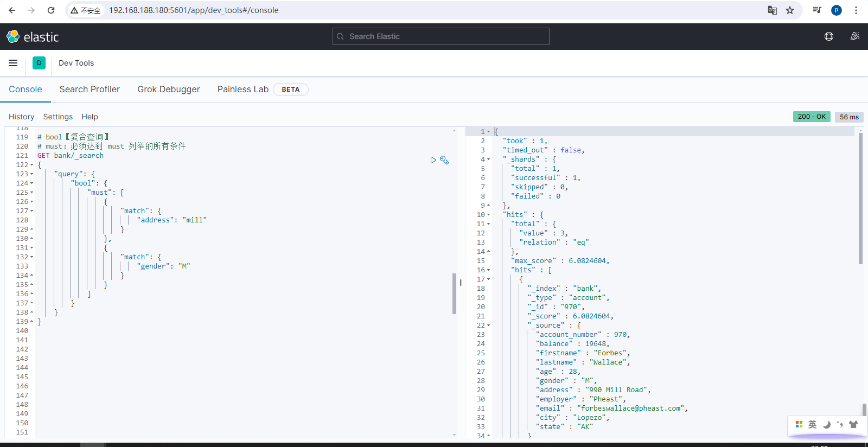
Task: Open the Settings menu
Action: click(58, 117)
